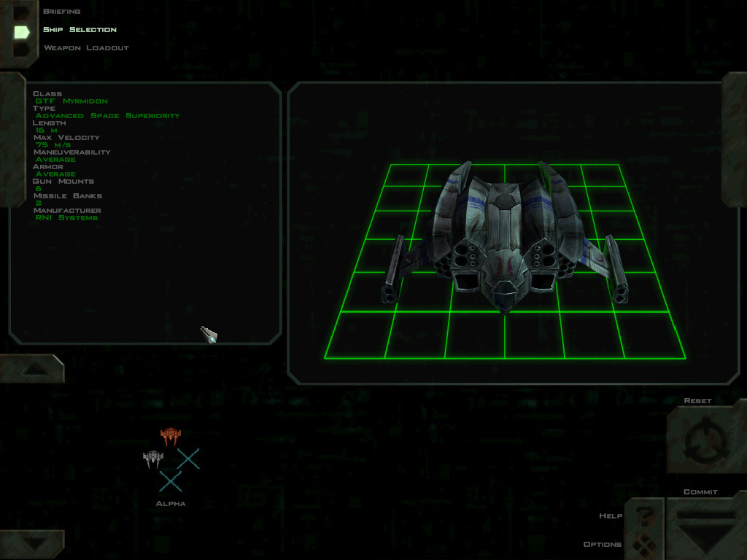Viewport: 747px width, 560px height.
Task: Click the 16 m length value
Action: point(46,130)
